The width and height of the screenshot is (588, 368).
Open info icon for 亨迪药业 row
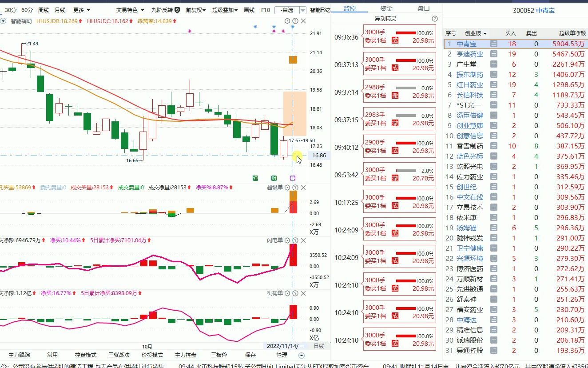click(494, 54)
